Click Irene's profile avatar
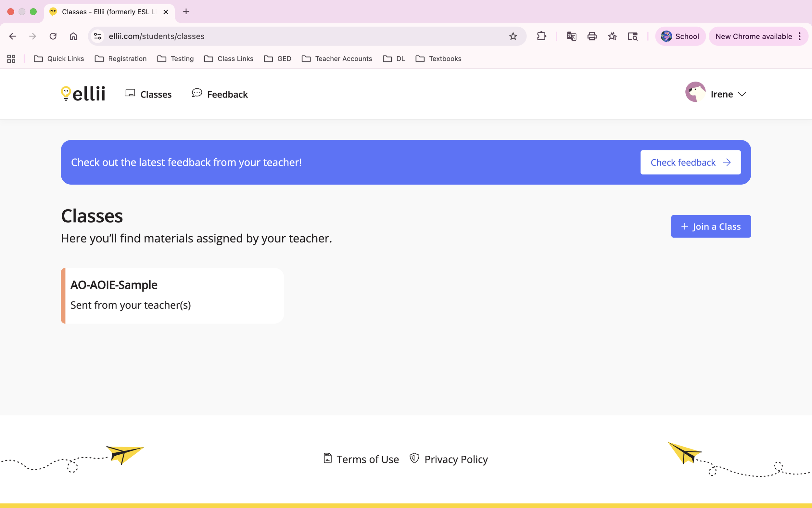Screen dimensions: 812x508 pos(695,92)
